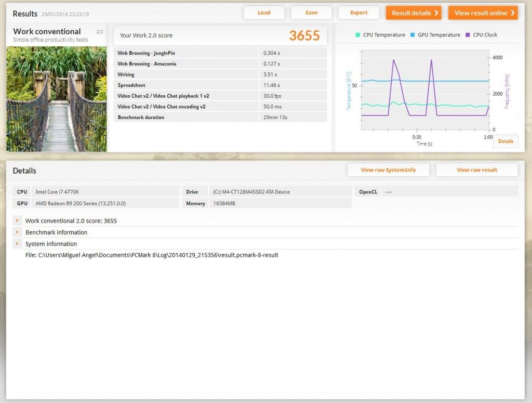The image size is (532, 403).
Task: Click the 3655 Work score value
Action: (304, 35)
